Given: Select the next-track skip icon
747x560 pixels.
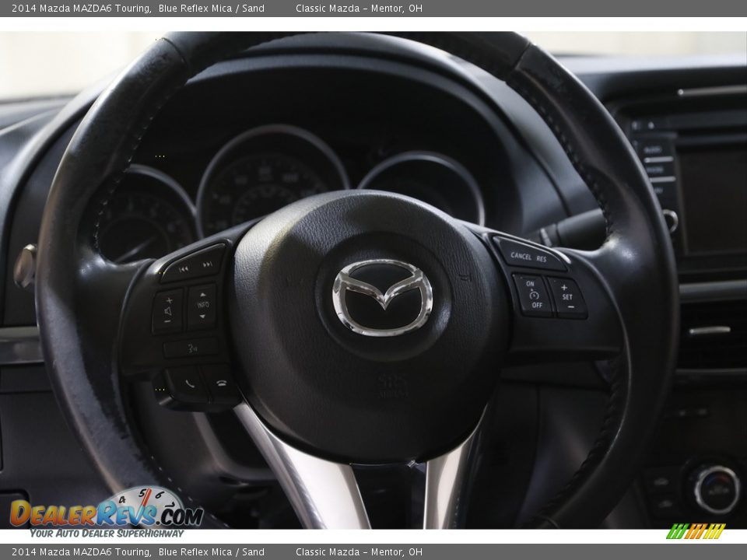Looking at the screenshot, I should tap(208, 264).
